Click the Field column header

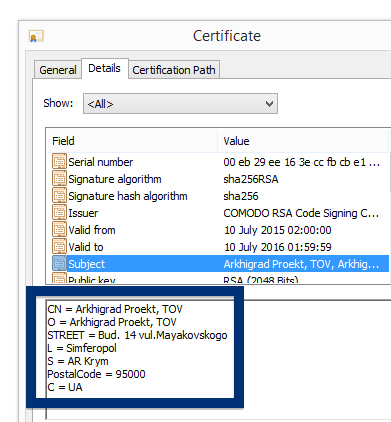click(132, 141)
